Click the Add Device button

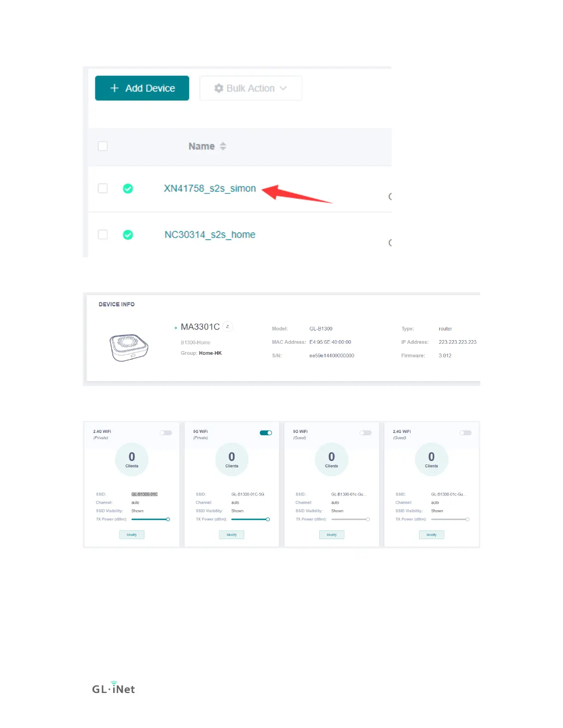[142, 88]
